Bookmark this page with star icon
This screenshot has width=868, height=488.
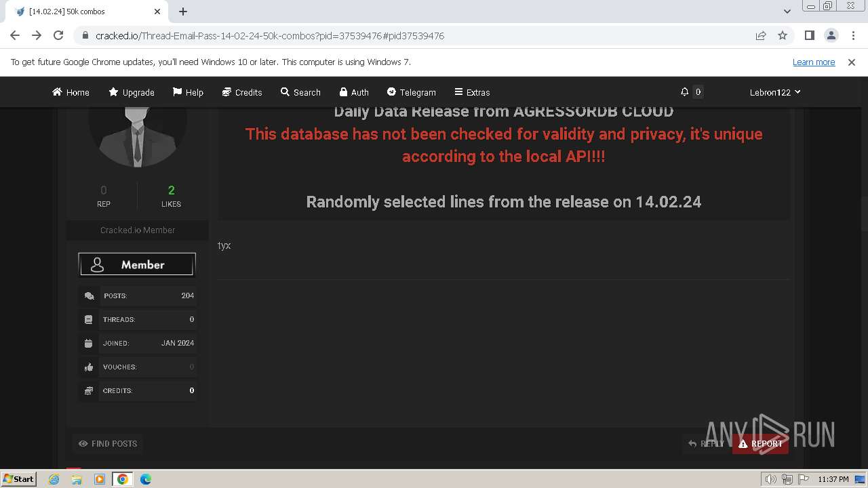pyautogui.click(x=783, y=35)
